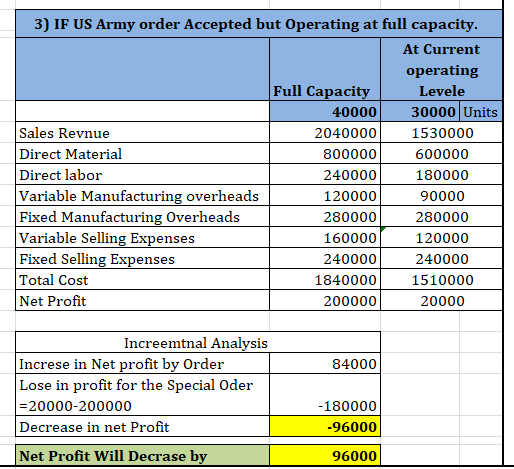
Task: Select 'Variable Selling Expenses' label
Action: coord(142,238)
